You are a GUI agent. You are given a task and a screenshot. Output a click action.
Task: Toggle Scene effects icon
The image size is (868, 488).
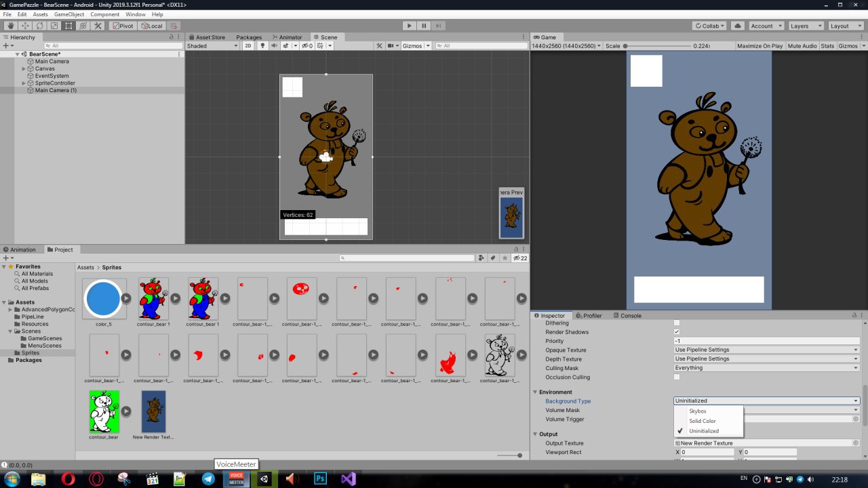pos(285,46)
